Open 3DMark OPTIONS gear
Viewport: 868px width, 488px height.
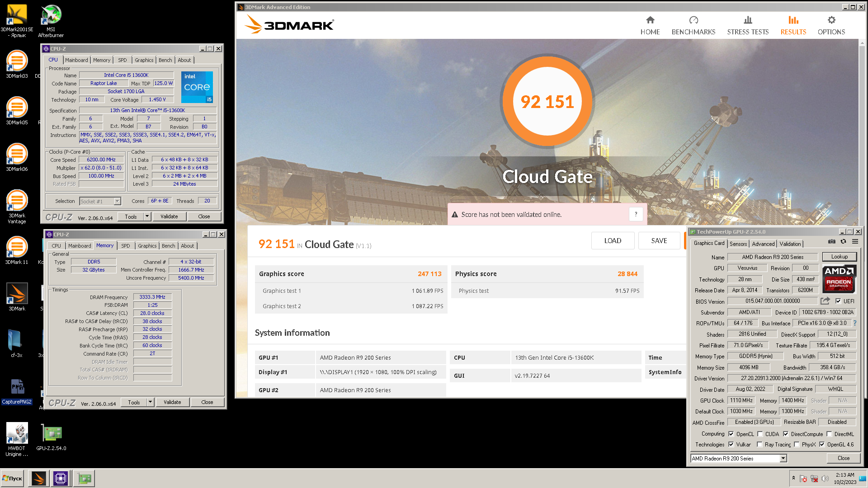[x=831, y=26]
